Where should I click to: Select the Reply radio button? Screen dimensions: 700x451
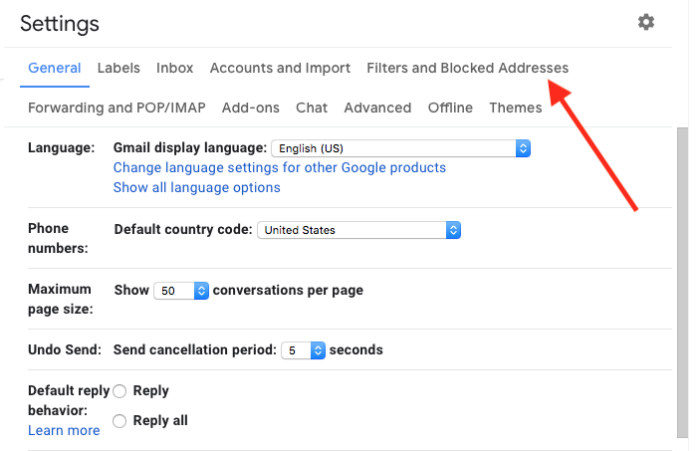(120, 391)
